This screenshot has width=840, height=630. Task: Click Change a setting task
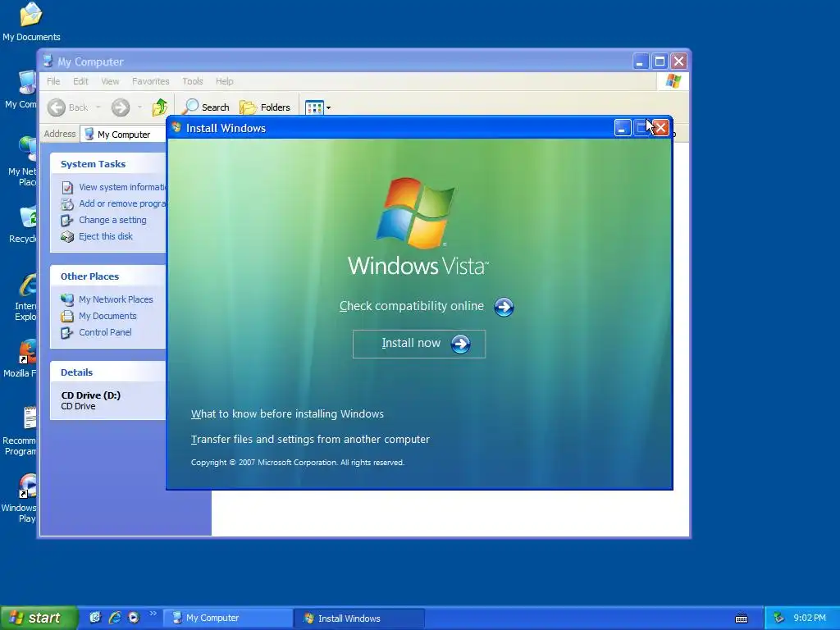pos(112,220)
